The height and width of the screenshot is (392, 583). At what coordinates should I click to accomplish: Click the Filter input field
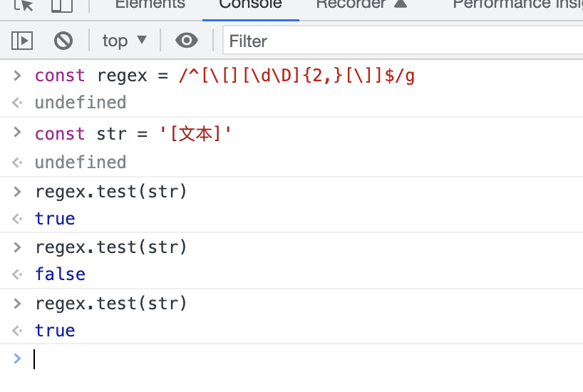point(399,41)
